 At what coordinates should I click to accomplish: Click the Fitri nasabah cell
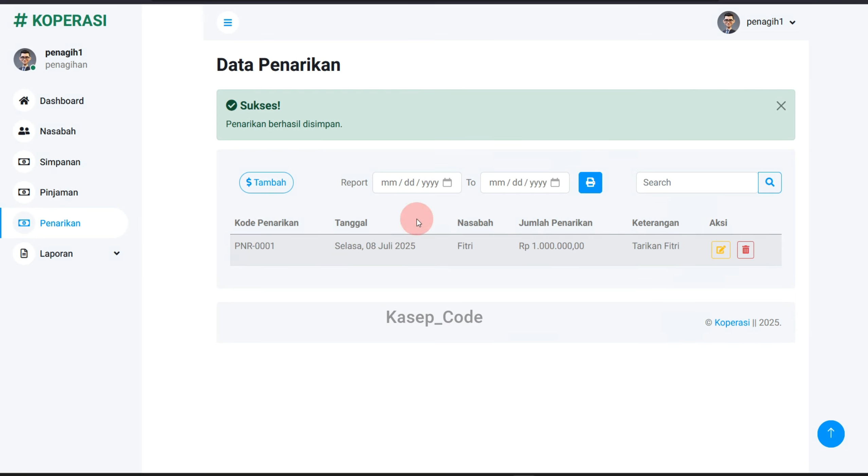click(x=465, y=246)
